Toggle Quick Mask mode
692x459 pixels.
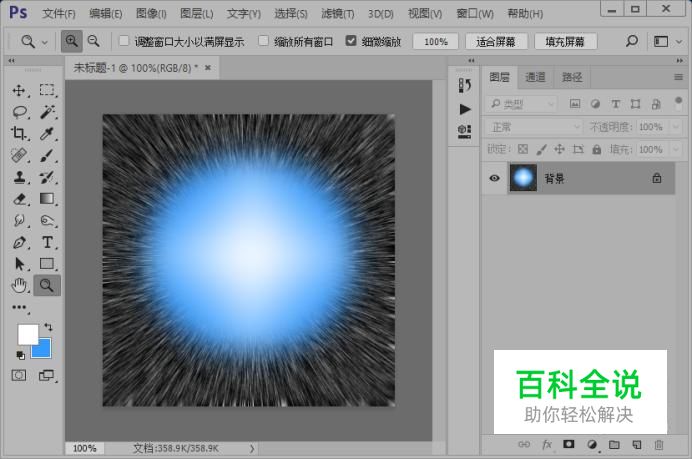tap(19, 376)
